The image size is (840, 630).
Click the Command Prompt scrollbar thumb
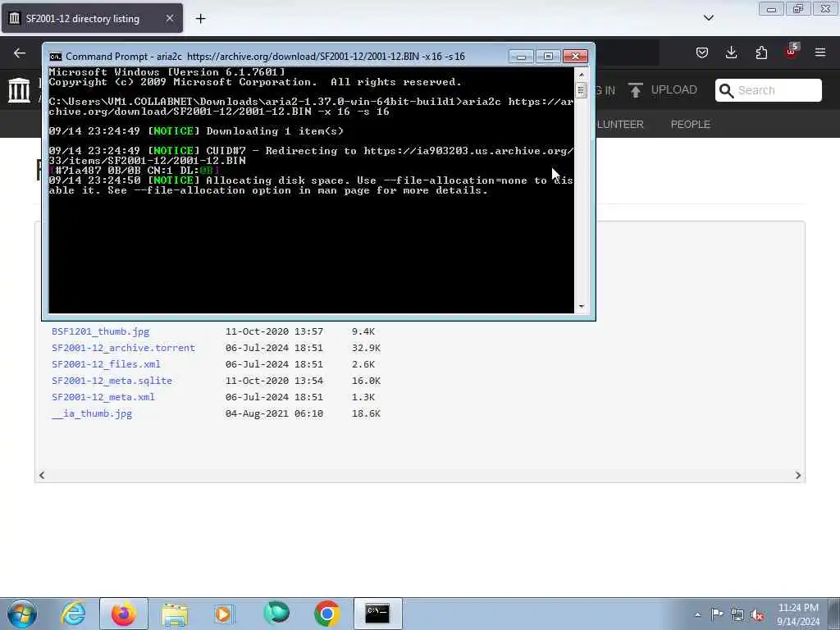tap(581, 89)
